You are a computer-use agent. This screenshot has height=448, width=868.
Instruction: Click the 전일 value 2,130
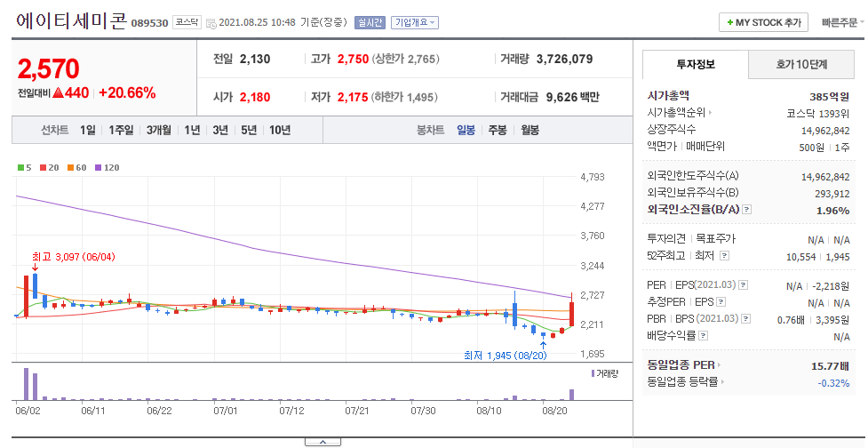click(x=255, y=60)
